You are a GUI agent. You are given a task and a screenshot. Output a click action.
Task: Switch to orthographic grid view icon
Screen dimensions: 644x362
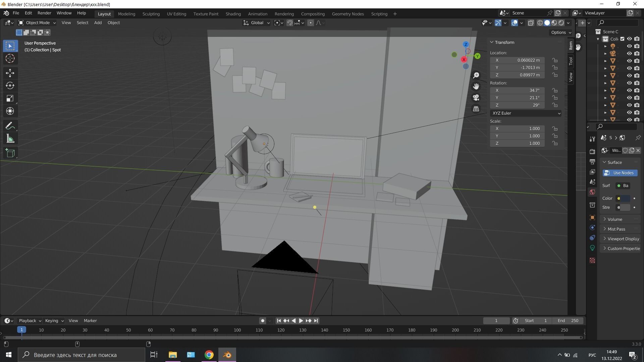coord(476,109)
